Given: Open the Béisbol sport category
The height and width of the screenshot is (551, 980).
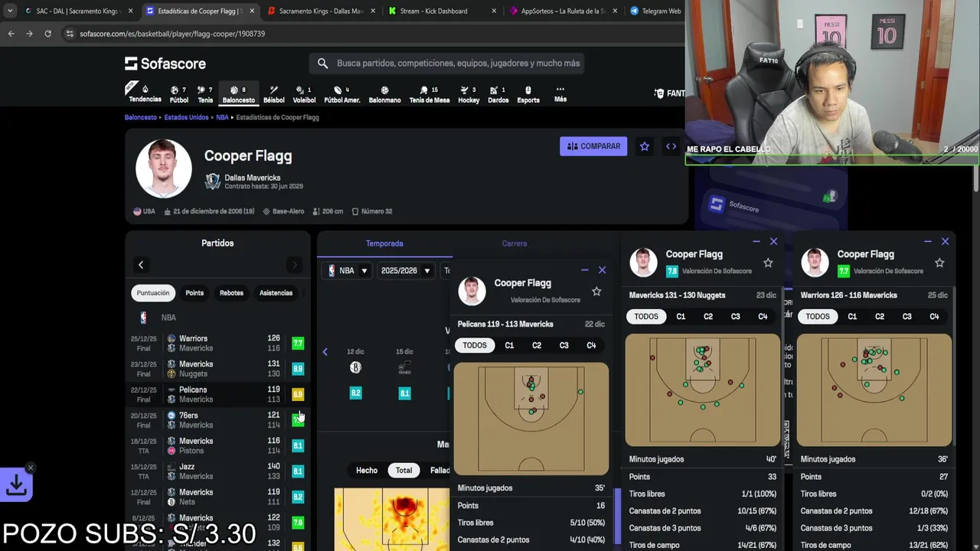Looking at the screenshot, I should click(x=273, y=94).
